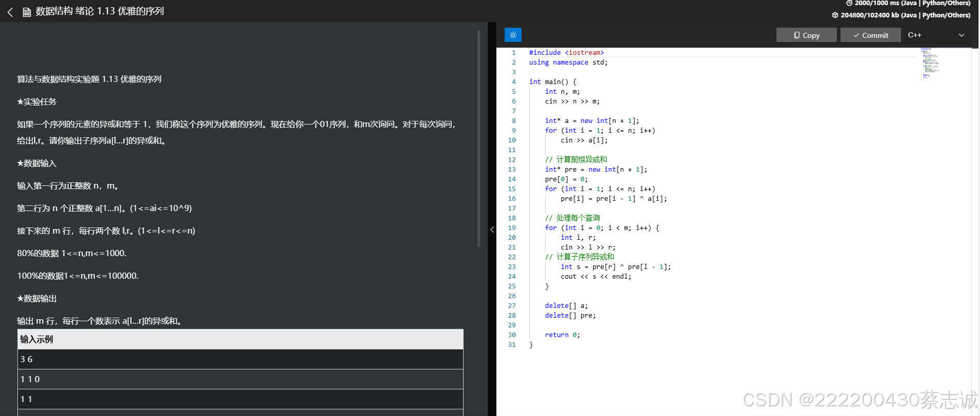The height and width of the screenshot is (416, 980).
Task: Go back using the left arrow icon
Action: (x=10, y=12)
